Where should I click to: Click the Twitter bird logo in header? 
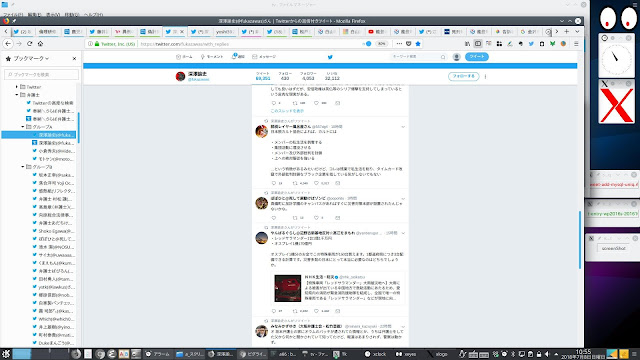pyautogui.click(x=330, y=57)
